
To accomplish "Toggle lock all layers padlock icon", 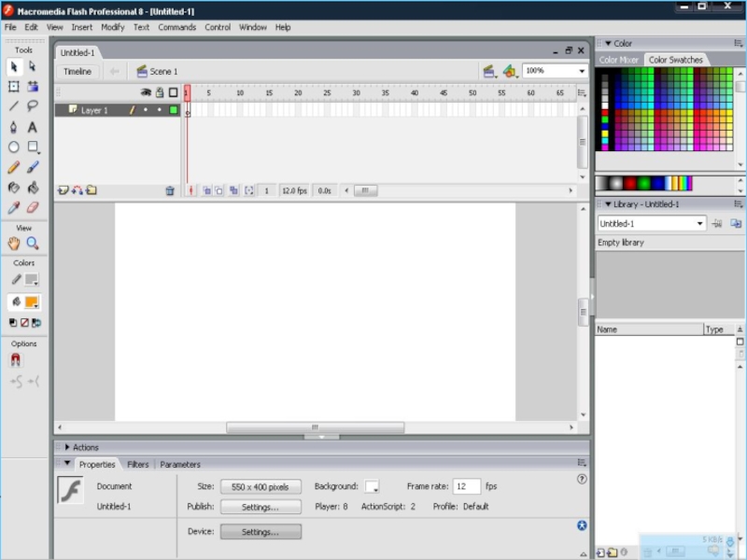I will pyautogui.click(x=160, y=92).
